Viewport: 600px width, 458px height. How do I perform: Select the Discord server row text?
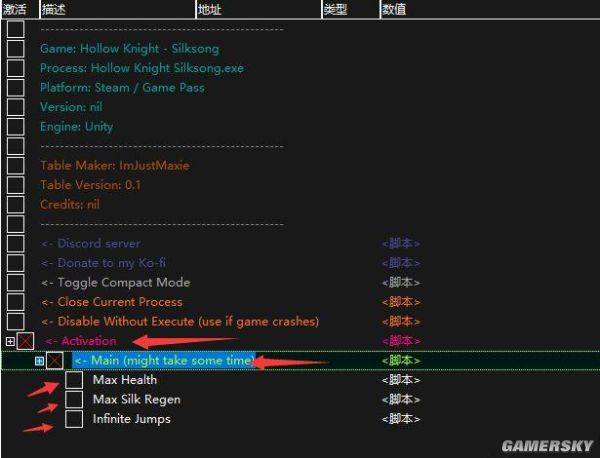91,243
